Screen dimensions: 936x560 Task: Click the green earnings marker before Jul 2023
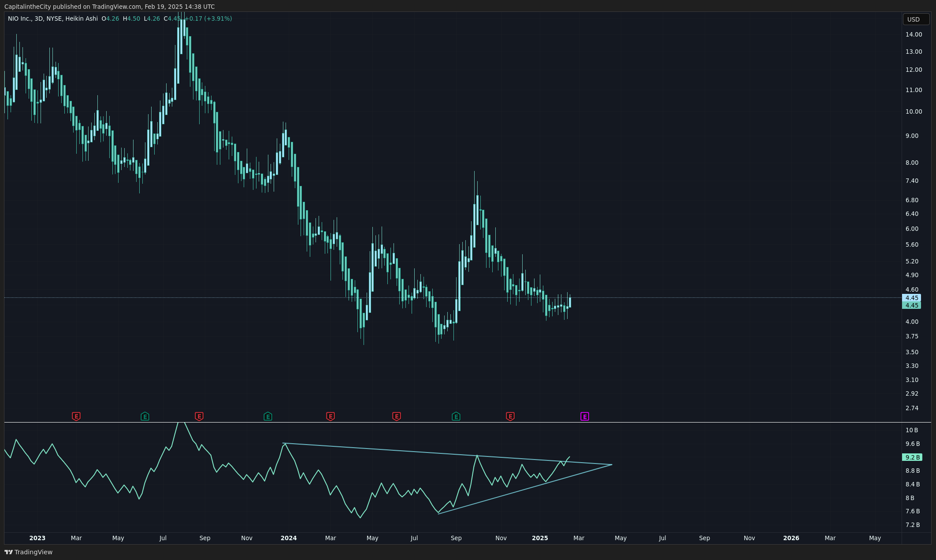click(145, 416)
